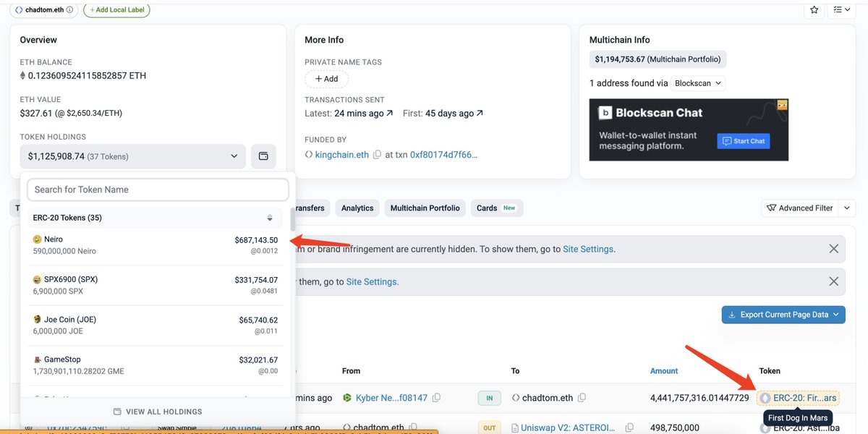This screenshot has height=434, width=868.
Task: Click the token list scrollbar
Action: [x=292, y=221]
